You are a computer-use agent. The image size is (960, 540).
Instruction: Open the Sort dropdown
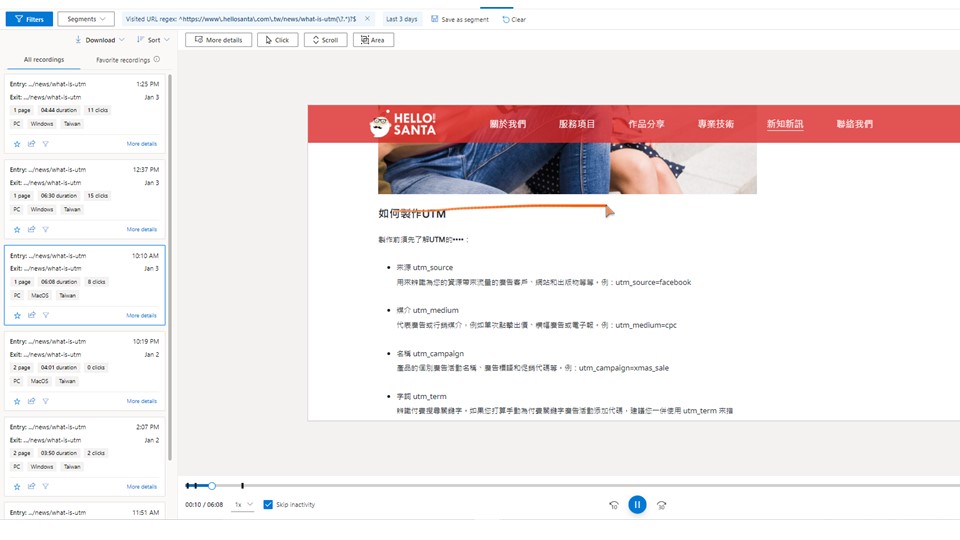153,40
